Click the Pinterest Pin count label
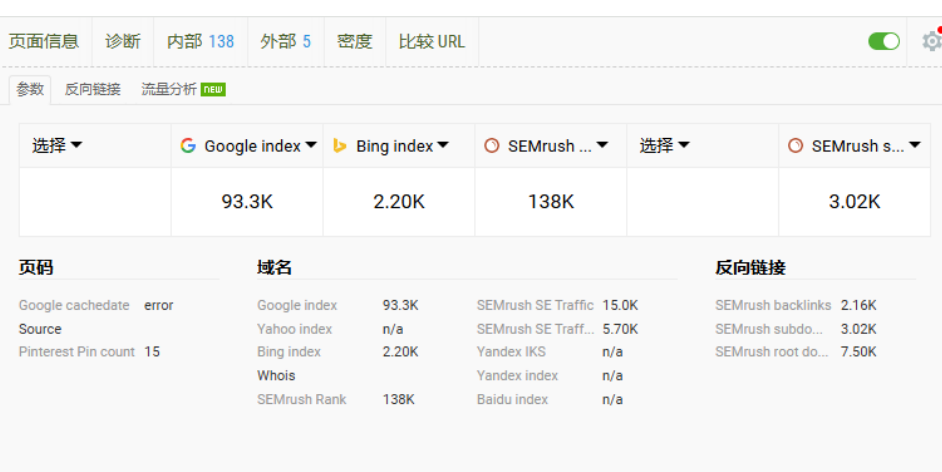The height and width of the screenshot is (472, 942). click(x=76, y=352)
